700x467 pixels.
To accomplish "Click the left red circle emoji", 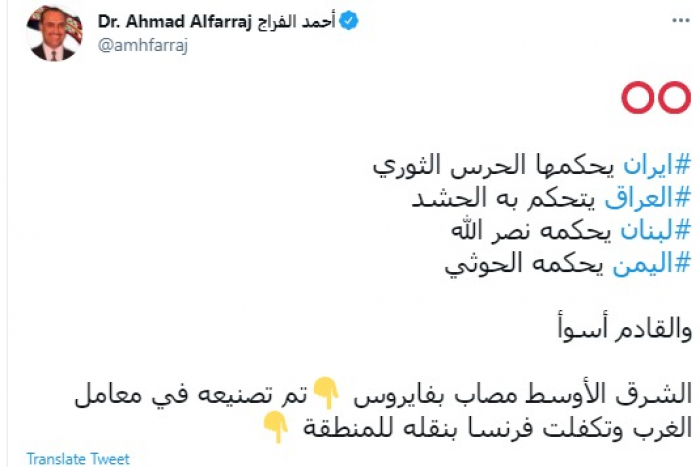I will (x=637, y=97).
